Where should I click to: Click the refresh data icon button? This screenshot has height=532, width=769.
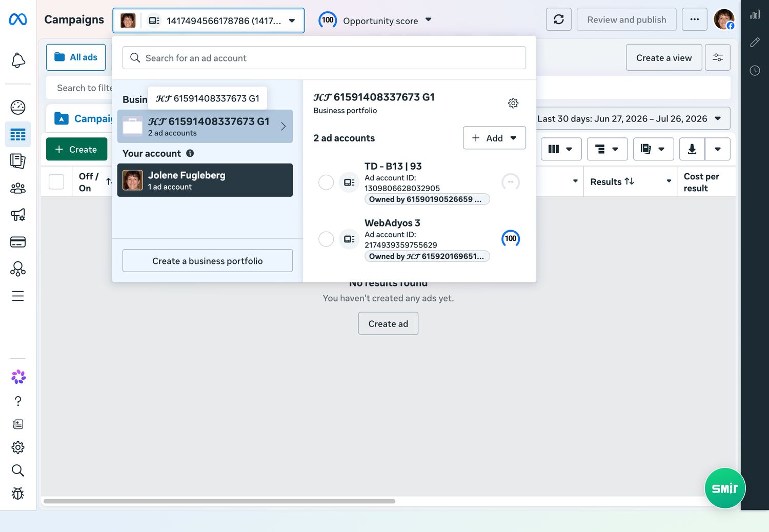pyautogui.click(x=559, y=19)
